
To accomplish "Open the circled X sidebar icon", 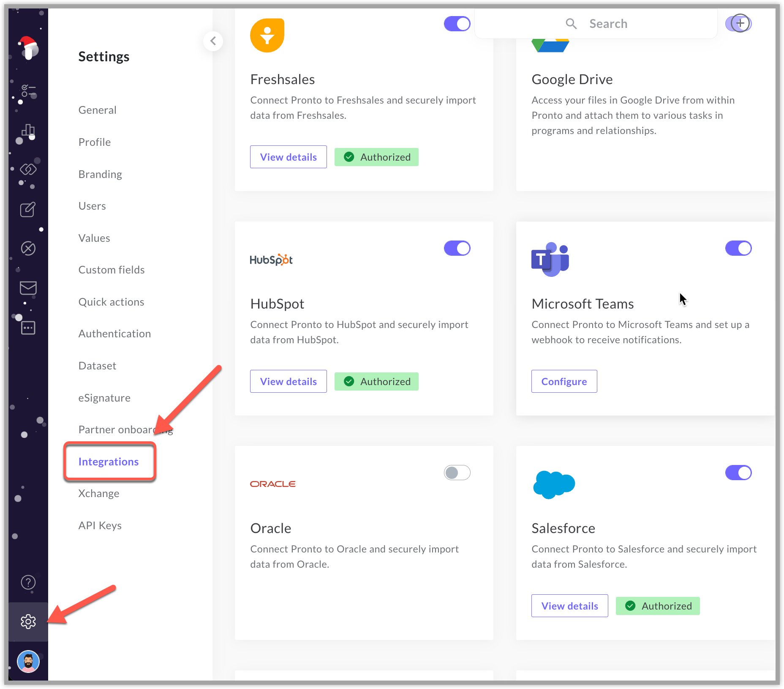I will (x=28, y=249).
